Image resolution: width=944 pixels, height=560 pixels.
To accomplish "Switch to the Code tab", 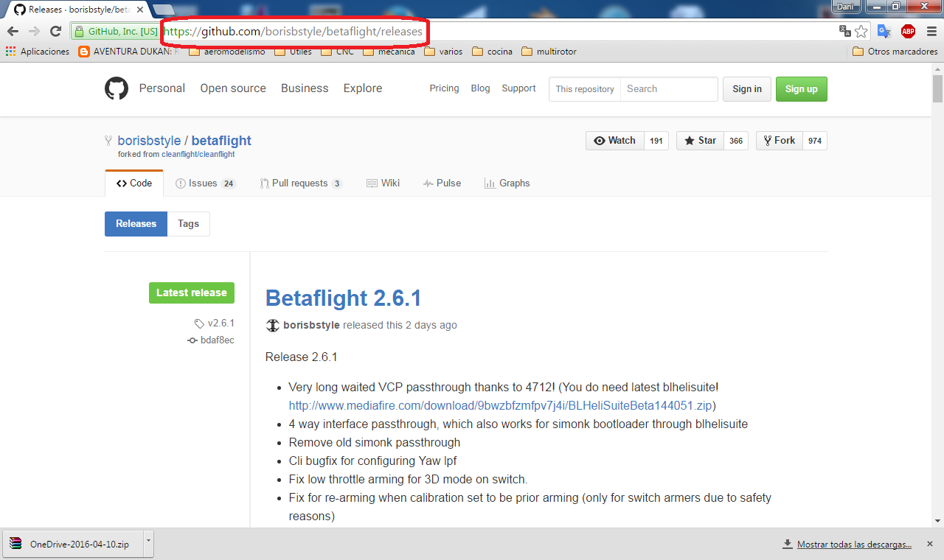I will (134, 183).
